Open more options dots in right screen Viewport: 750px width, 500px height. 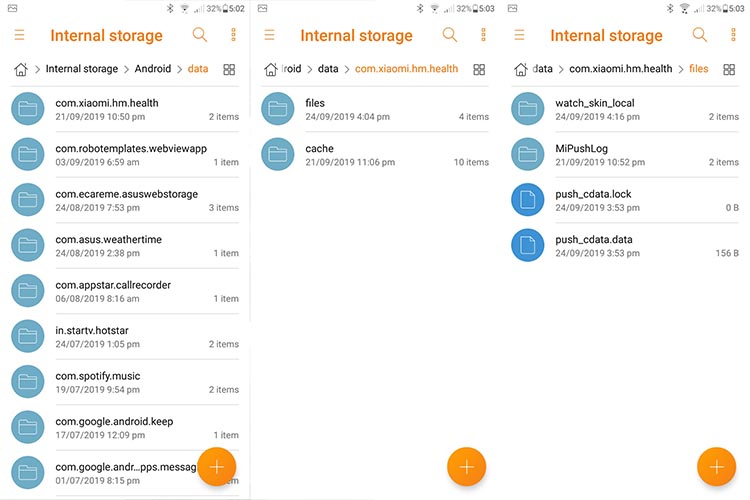733,34
